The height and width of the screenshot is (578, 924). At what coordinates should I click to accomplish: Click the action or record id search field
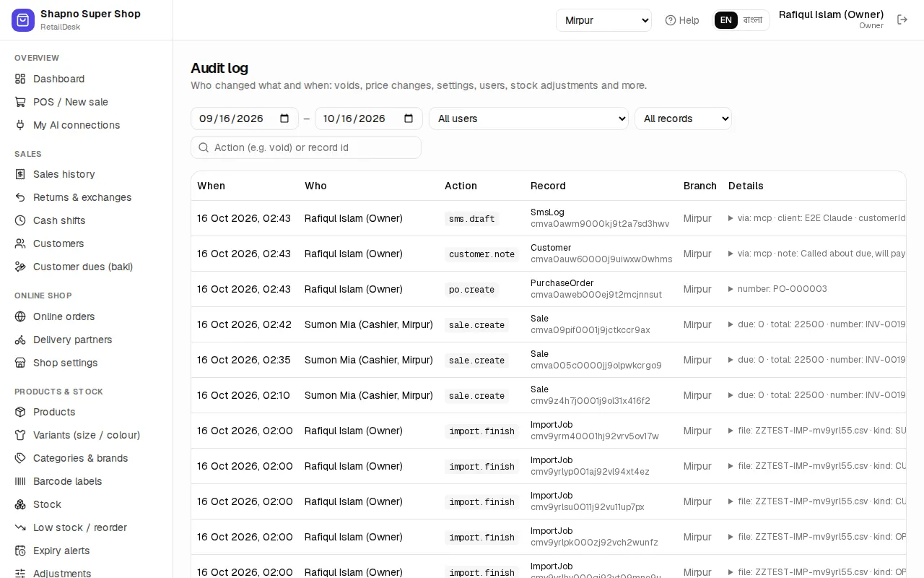(x=306, y=147)
